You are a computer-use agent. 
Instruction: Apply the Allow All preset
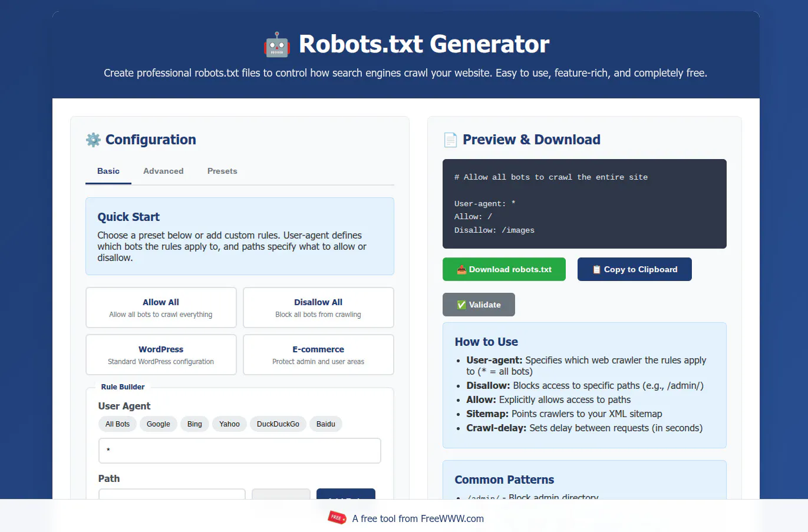[x=161, y=308]
